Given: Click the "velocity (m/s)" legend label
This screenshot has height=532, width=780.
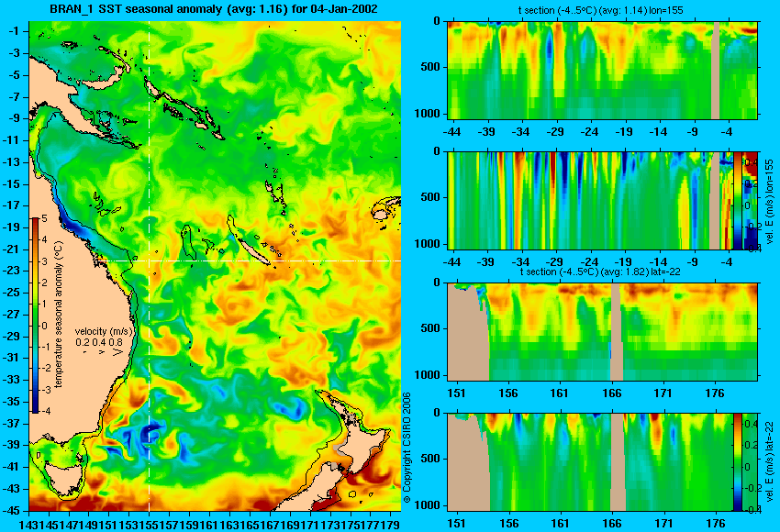Looking at the screenshot, I should 104,332.
